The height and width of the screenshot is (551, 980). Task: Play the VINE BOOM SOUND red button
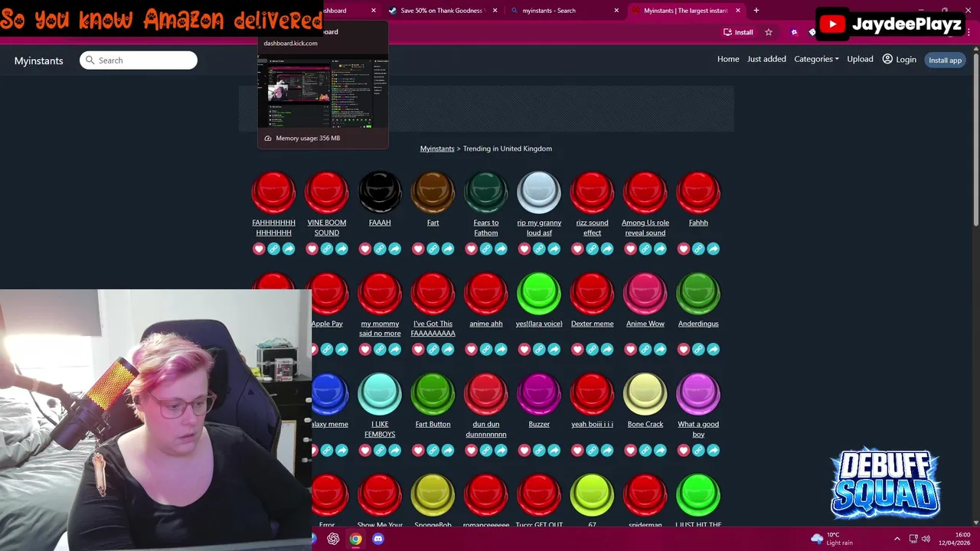point(327,192)
